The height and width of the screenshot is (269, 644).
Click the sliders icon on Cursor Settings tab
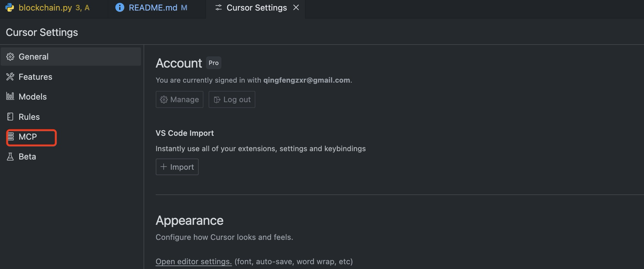click(x=219, y=7)
